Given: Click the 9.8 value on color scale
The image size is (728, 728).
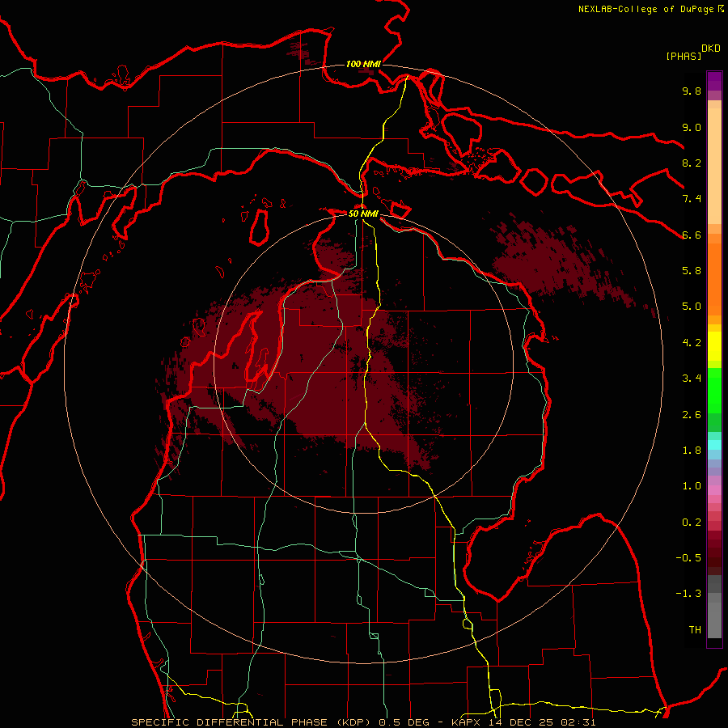Looking at the screenshot, I should tap(692, 91).
